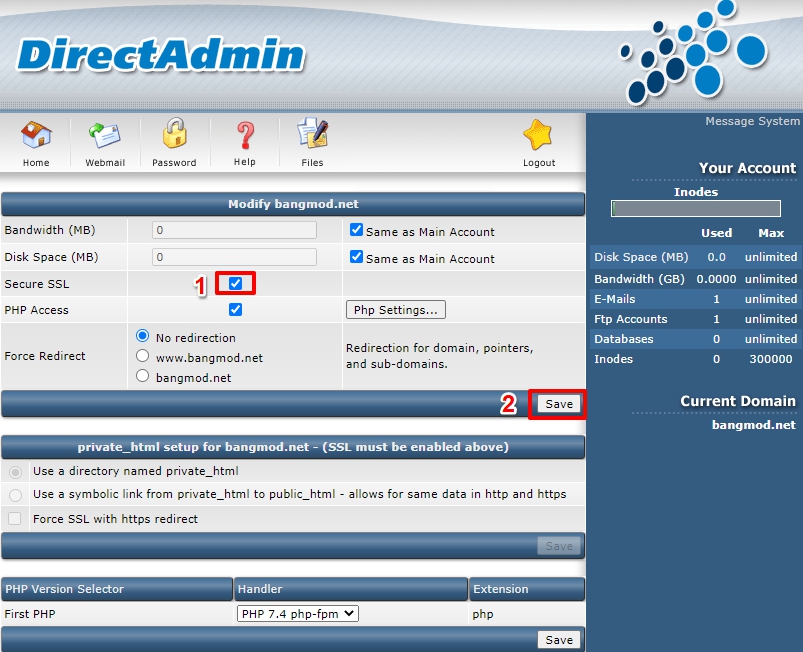Viewport: 803px width, 652px height.
Task: Click the E-Mails row in account stats
Action: pos(696,299)
